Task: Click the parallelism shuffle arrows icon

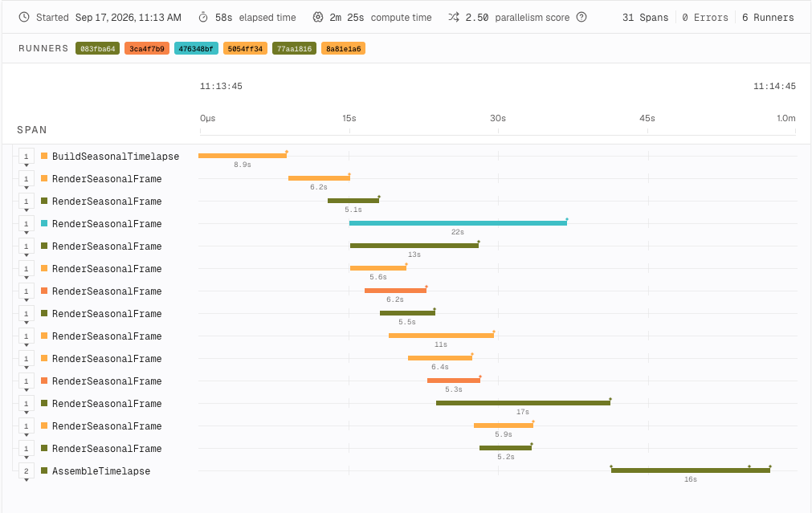Action: [x=454, y=17]
